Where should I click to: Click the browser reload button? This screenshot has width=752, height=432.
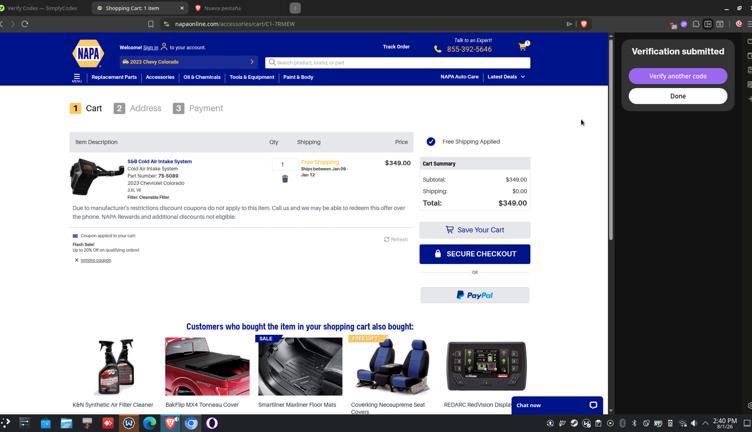click(x=24, y=23)
